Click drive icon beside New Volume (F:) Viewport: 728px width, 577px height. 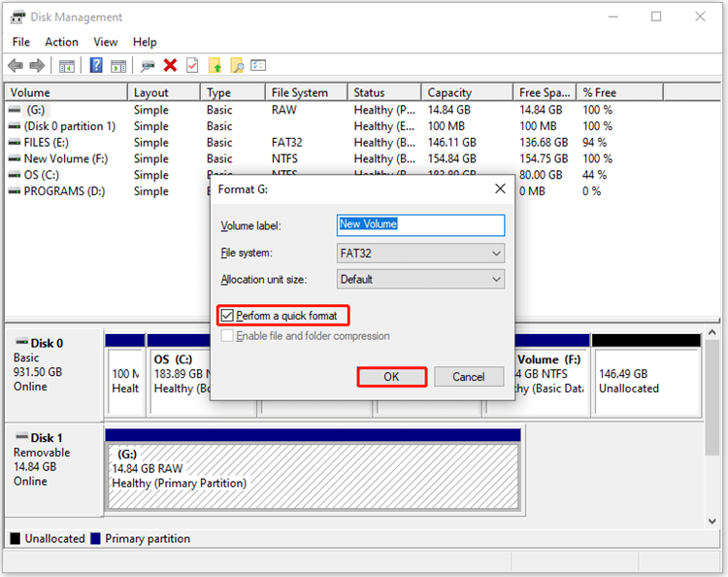[15, 158]
